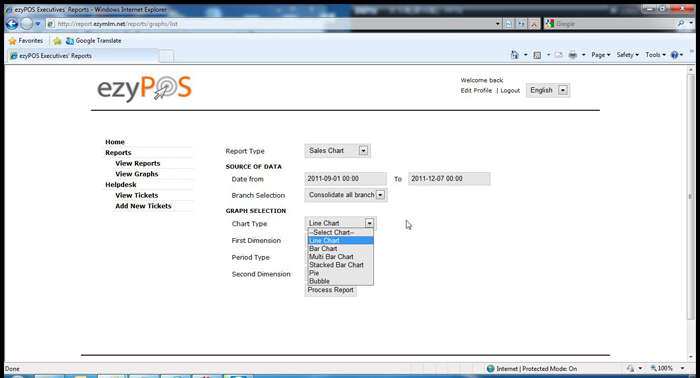Click the date To field
Screen dimensions: 700x378
click(449, 179)
